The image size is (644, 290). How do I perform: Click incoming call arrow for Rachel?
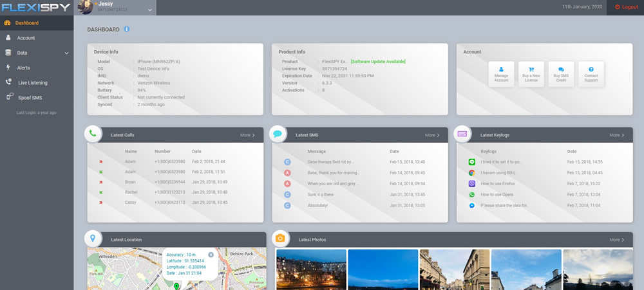100,192
